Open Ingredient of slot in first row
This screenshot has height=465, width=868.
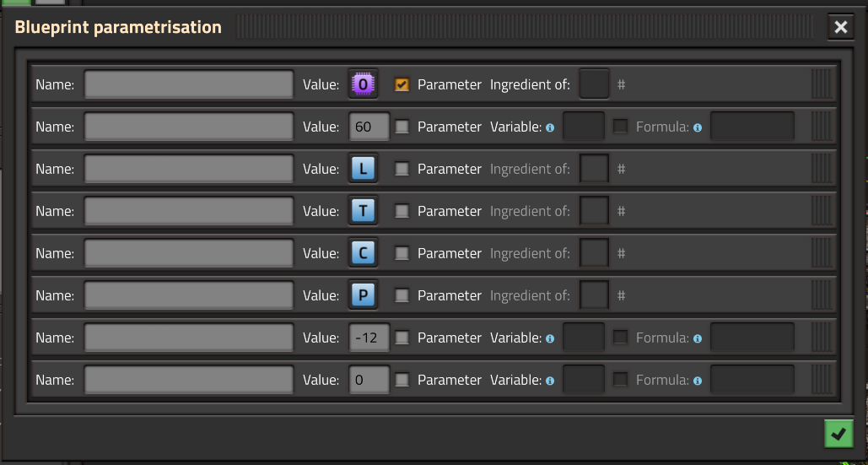coord(594,84)
